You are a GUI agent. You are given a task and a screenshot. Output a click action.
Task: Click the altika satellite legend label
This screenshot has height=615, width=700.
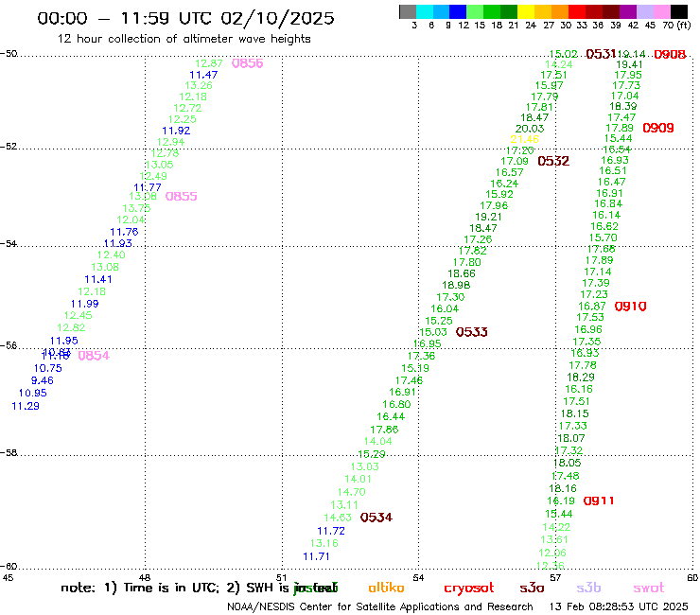tap(386, 588)
